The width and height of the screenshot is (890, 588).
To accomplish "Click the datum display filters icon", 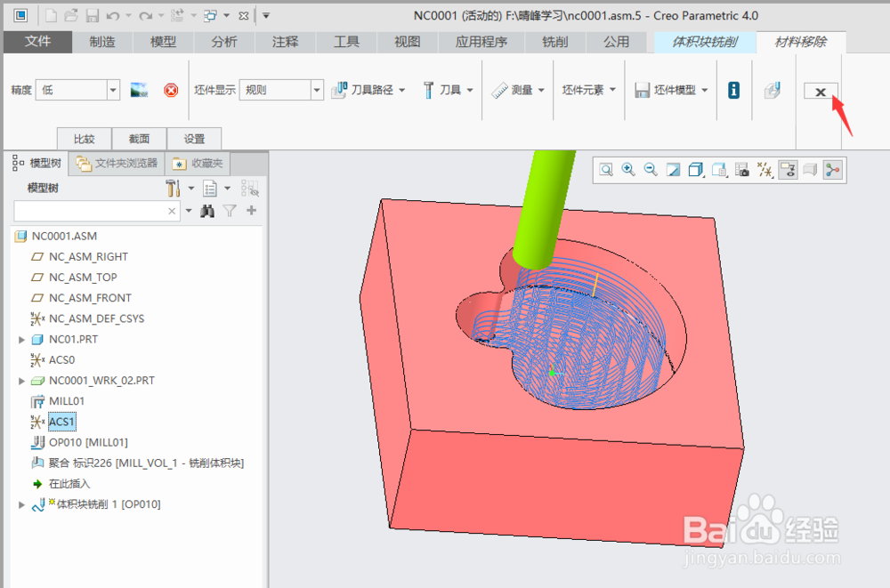I will click(765, 170).
